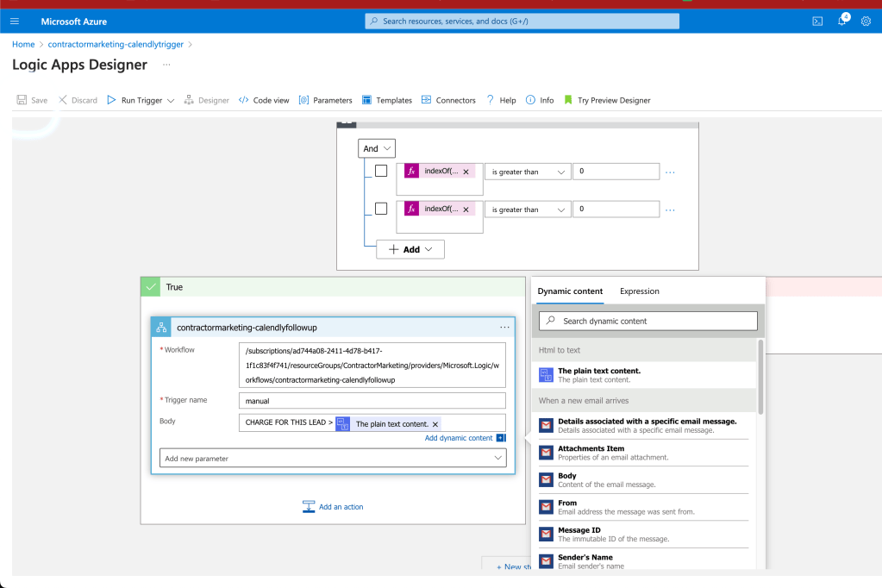Image resolution: width=882 pixels, height=588 pixels.
Task: Open contractormarketing-calendlytrigger breadcrumb
Action: (116, 44)
